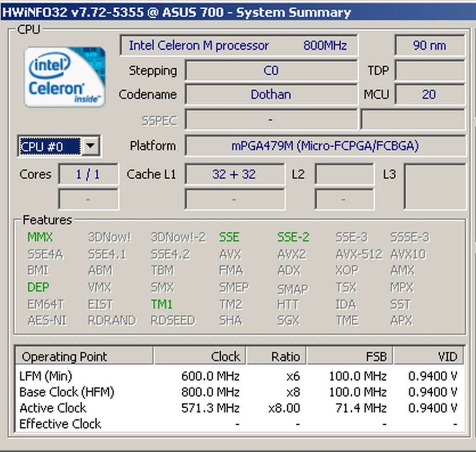Select the SSE-2 feature indicator
476x452 pixels.
tap(293, 237)
